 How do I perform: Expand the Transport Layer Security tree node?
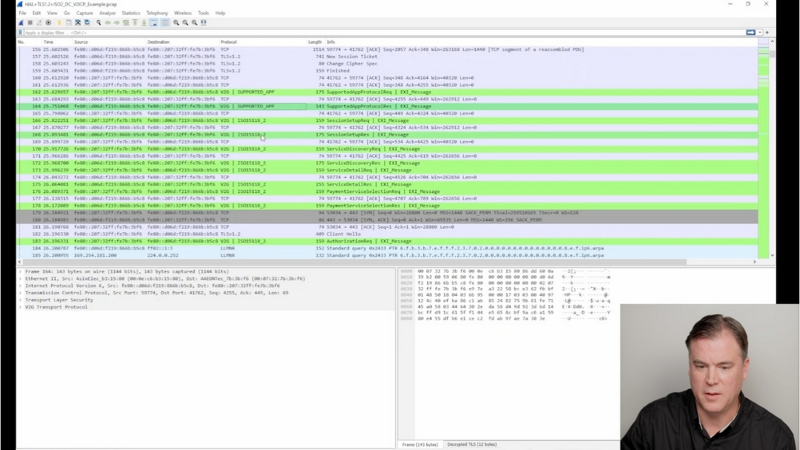pyautogui.click(x=20, y=299)
